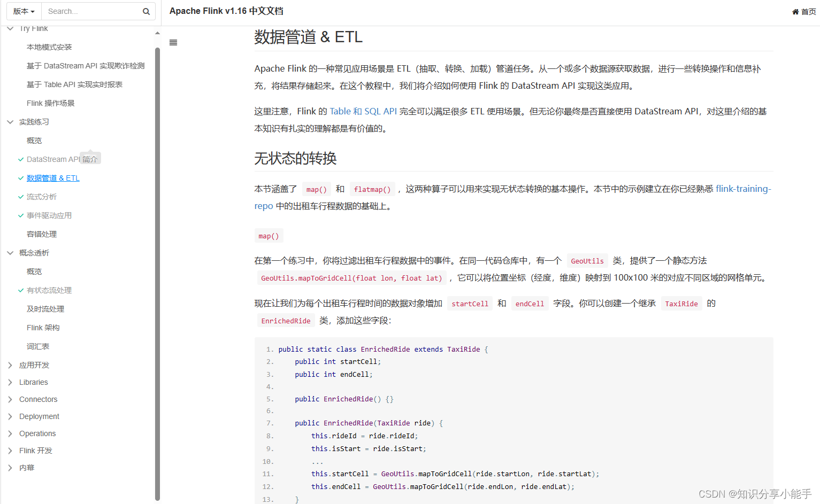Open 有状态流处理 page
The height and width of the screenshot is (504, 820).
49,290
